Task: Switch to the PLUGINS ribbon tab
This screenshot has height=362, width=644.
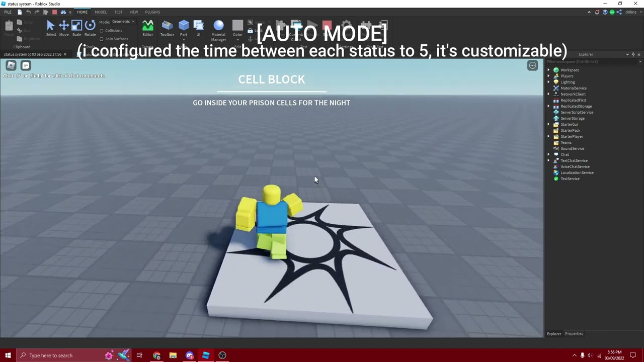Action: [152, 12]
